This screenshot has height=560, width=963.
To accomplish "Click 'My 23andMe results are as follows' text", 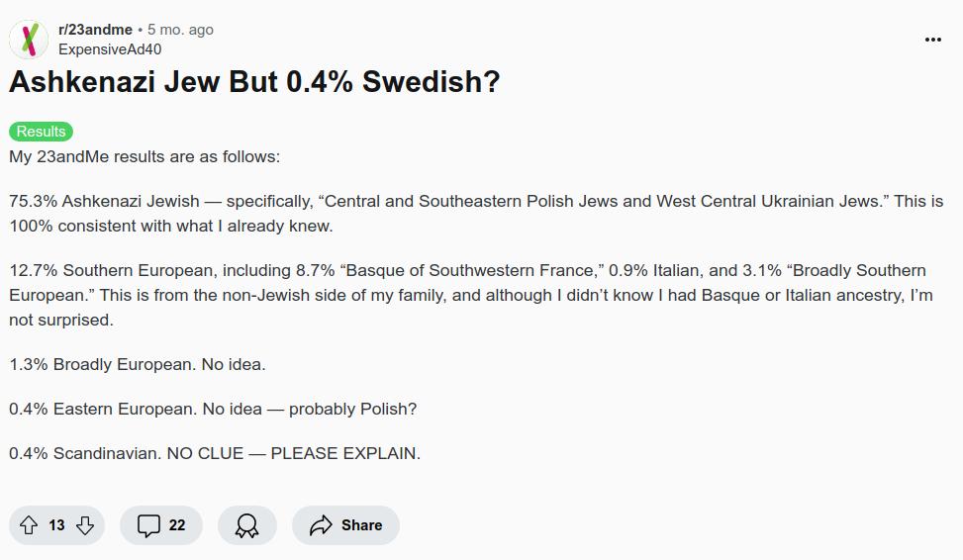I will pyautogui.click(x=144, y=156).
